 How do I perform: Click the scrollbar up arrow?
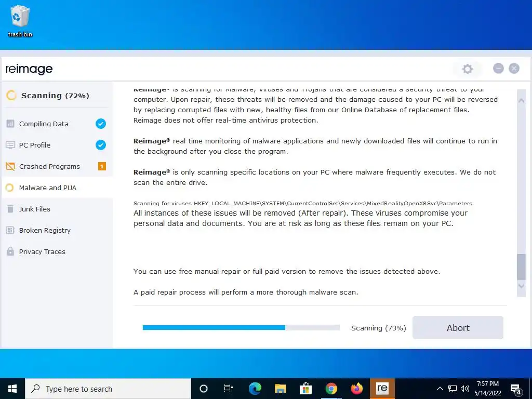pos(521,101)
